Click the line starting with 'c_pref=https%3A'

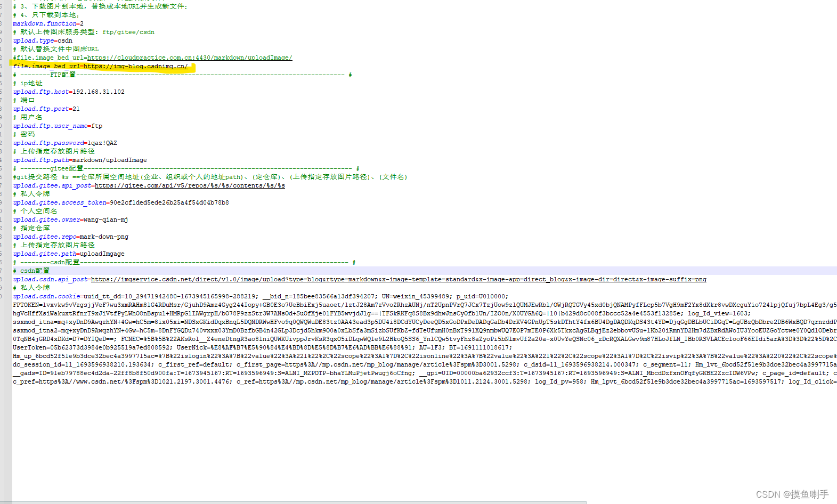(425, 381)
